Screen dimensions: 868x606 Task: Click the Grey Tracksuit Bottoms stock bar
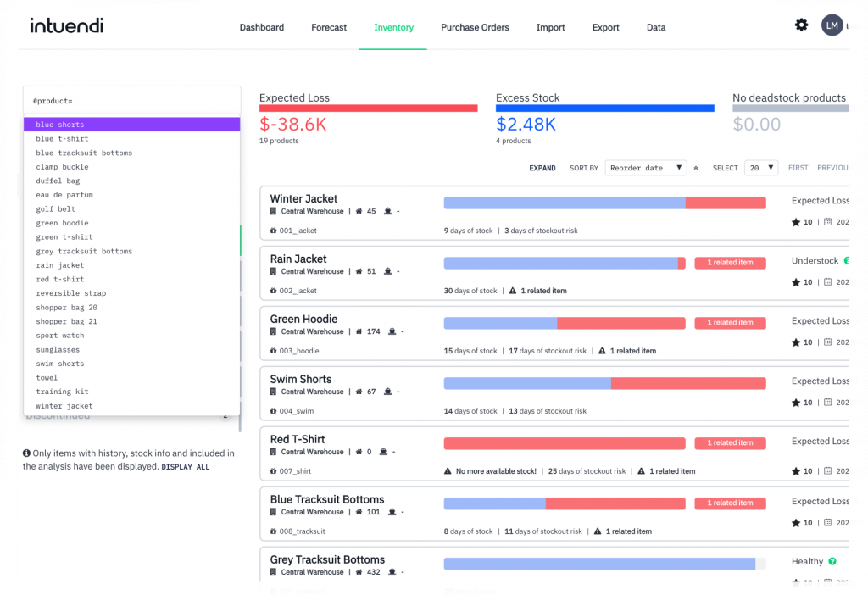point(604,564)
